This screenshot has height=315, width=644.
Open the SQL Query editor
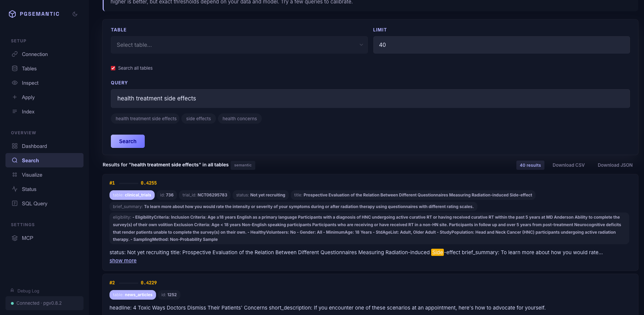[x=34, y=203]
